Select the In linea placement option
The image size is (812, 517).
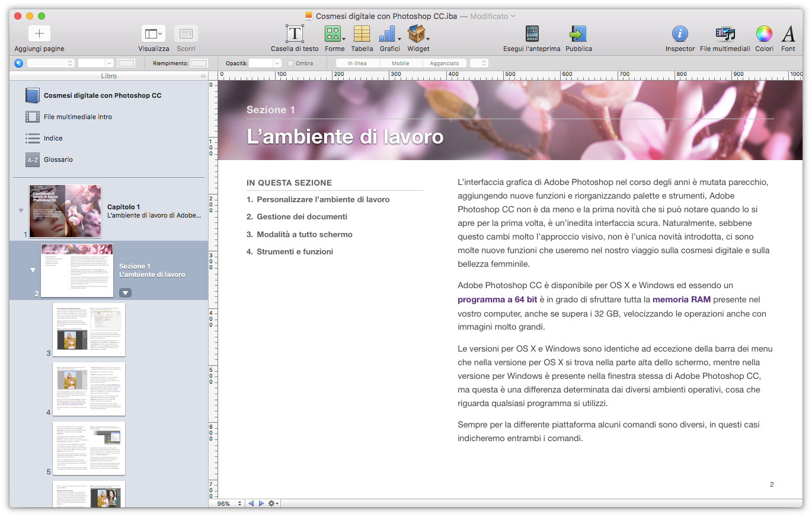click(357, 63)
